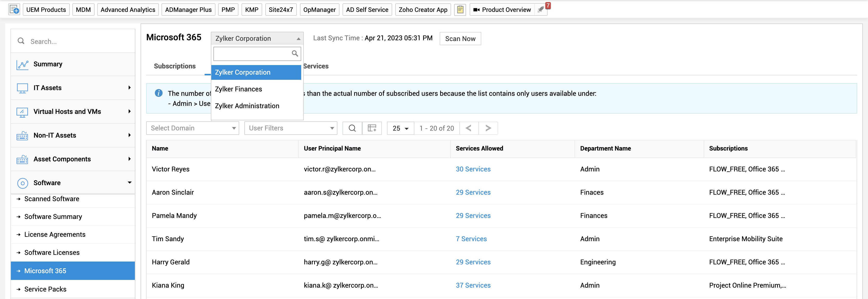Click the table search magnifier icon
Screen dimensions: 868x299
tap(352, 128)
